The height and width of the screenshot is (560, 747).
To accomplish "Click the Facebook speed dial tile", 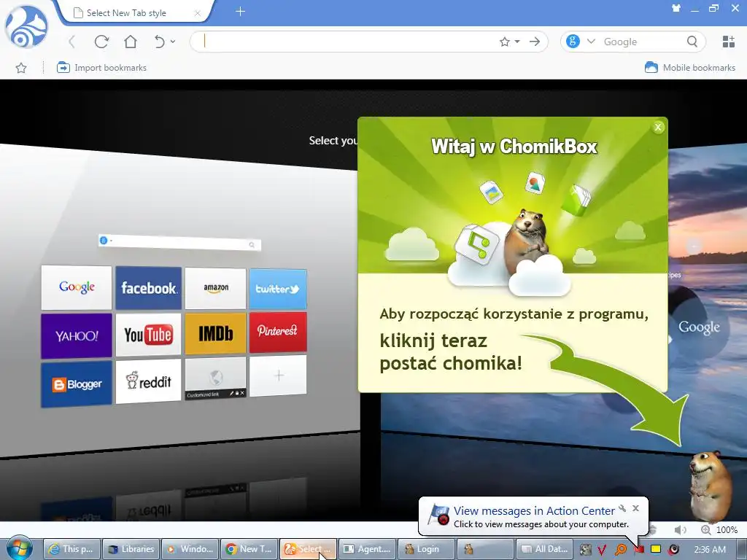I will tap(148, 287).
